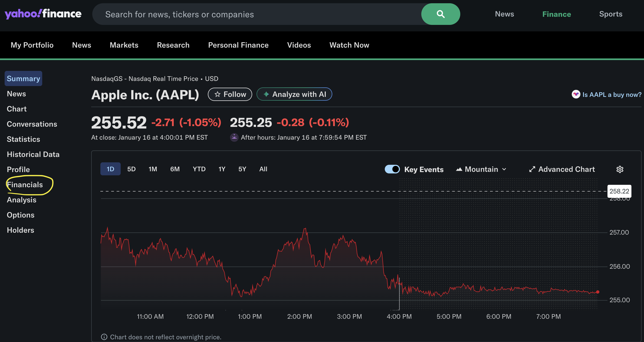Select the 5Y chart range
This screenshot has width=644, height=342.
(x=242, y=169)
